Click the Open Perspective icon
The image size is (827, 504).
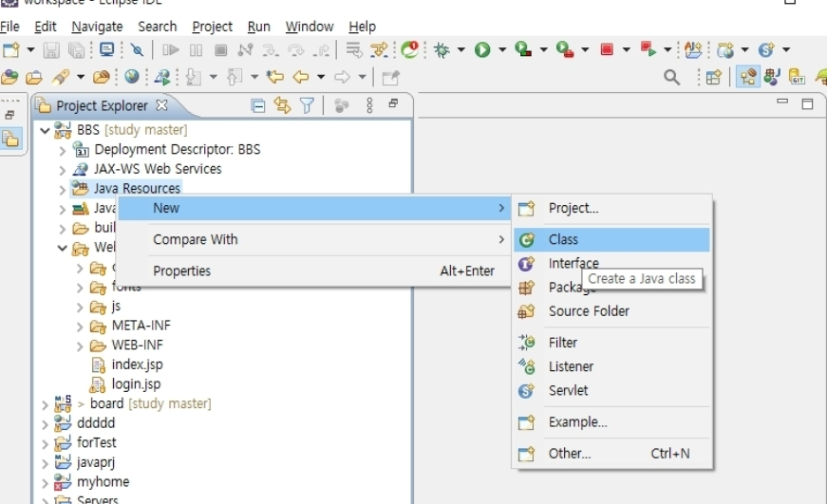point(713,78)
